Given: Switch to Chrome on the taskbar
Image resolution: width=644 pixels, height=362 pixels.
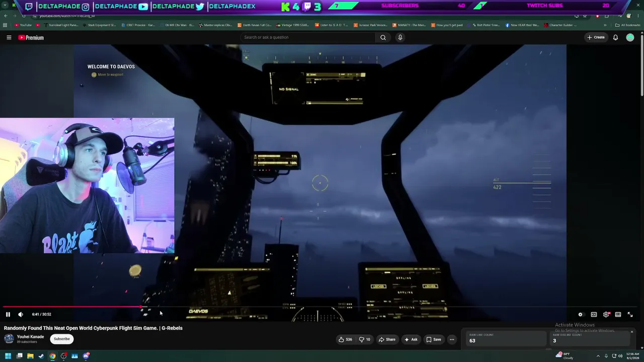Looking at the screenshot, I should click(53, 356).
